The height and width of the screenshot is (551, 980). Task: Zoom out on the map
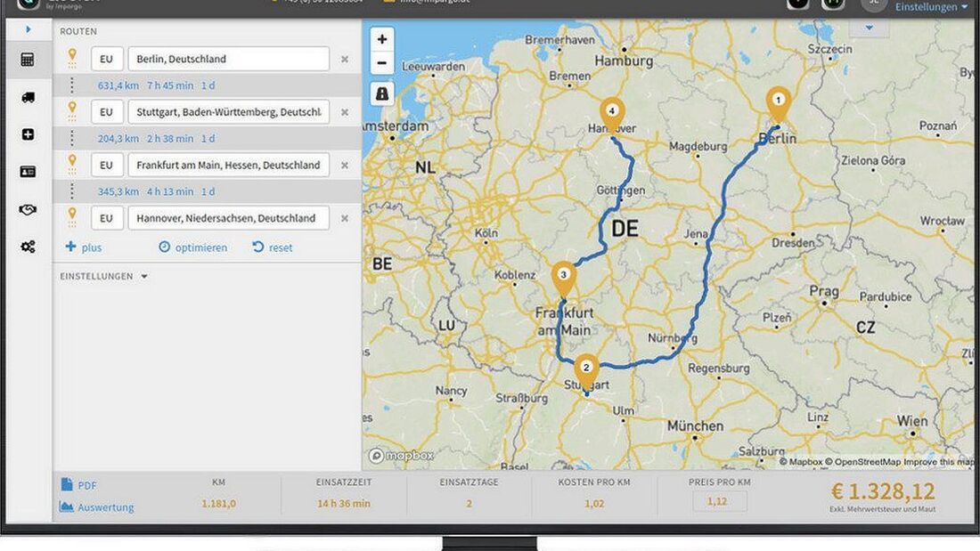click(x=382, y=63)
